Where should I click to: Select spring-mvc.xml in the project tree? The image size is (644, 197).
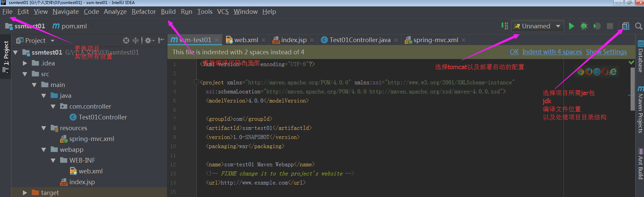coord(87,139)
